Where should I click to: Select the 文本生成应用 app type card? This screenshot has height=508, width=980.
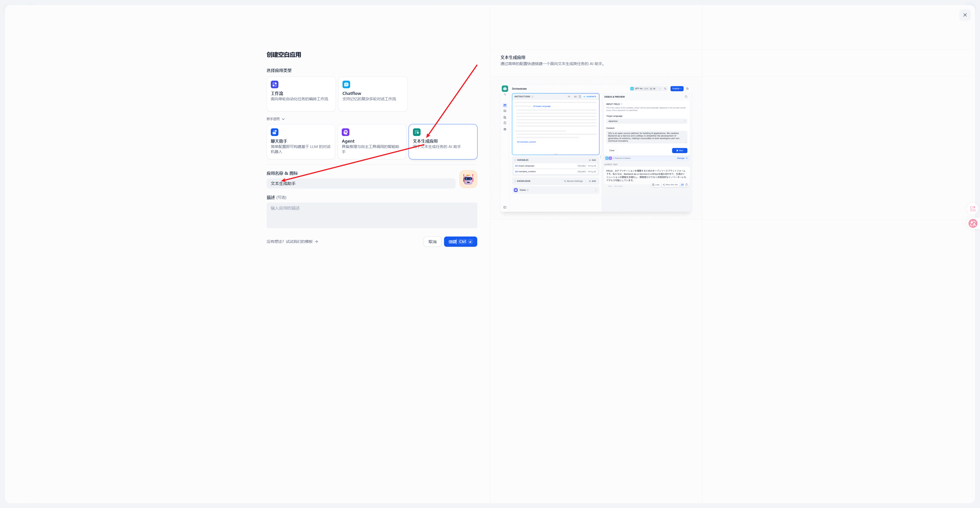pyautogui.click(x=443, y=141)
